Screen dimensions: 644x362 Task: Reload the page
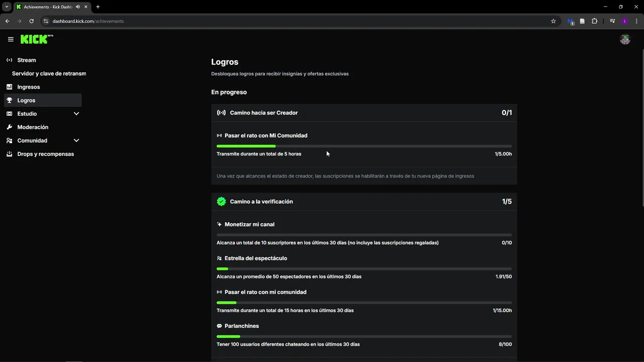[31, 21]
